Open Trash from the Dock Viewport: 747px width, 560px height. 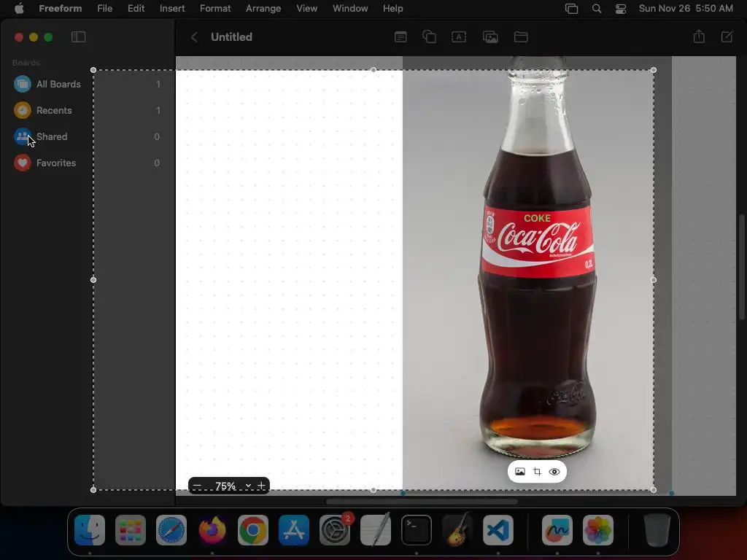point(657,530)
